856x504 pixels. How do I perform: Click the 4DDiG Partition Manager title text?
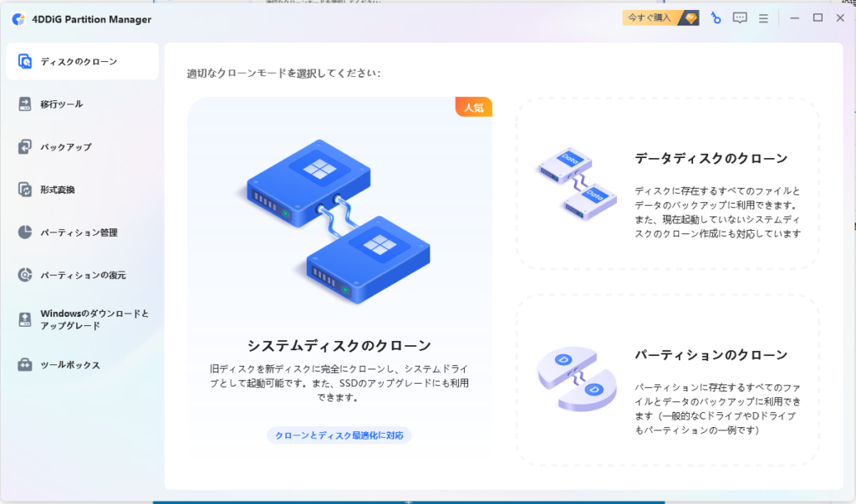point(92,20)
